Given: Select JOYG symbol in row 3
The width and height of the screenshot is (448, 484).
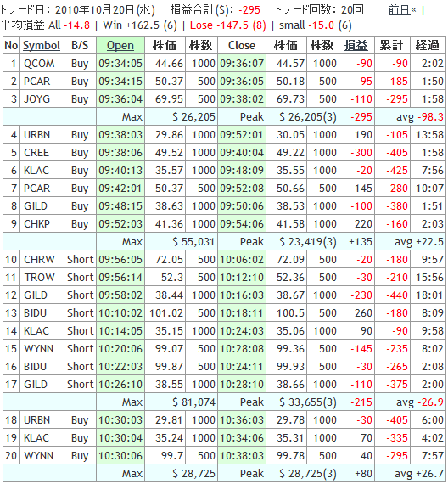Looking at the screenshot, I should (36, 99).
